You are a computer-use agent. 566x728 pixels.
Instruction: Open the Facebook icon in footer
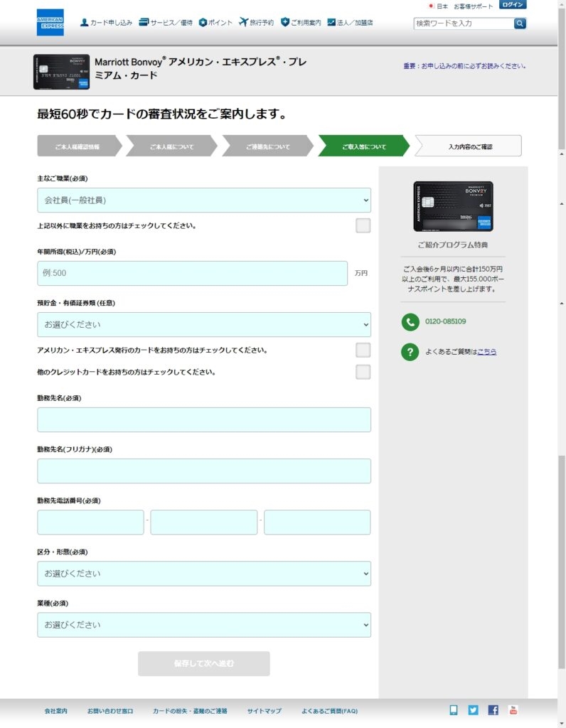click(493, 710)
